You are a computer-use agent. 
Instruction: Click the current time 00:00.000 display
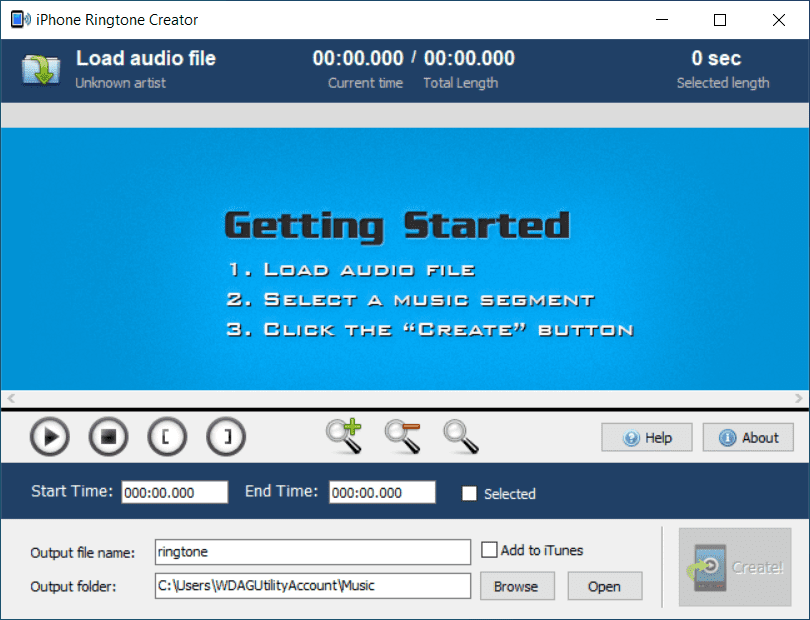[x=358, y=58]
